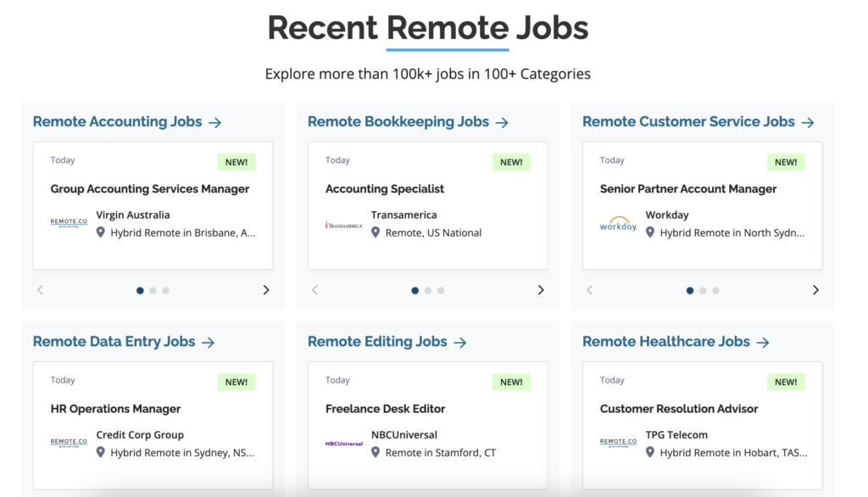Screen dimensions: 868x497
Task: Select second pagination dot in Bookkeeping carousel
Action: [428, 290]
